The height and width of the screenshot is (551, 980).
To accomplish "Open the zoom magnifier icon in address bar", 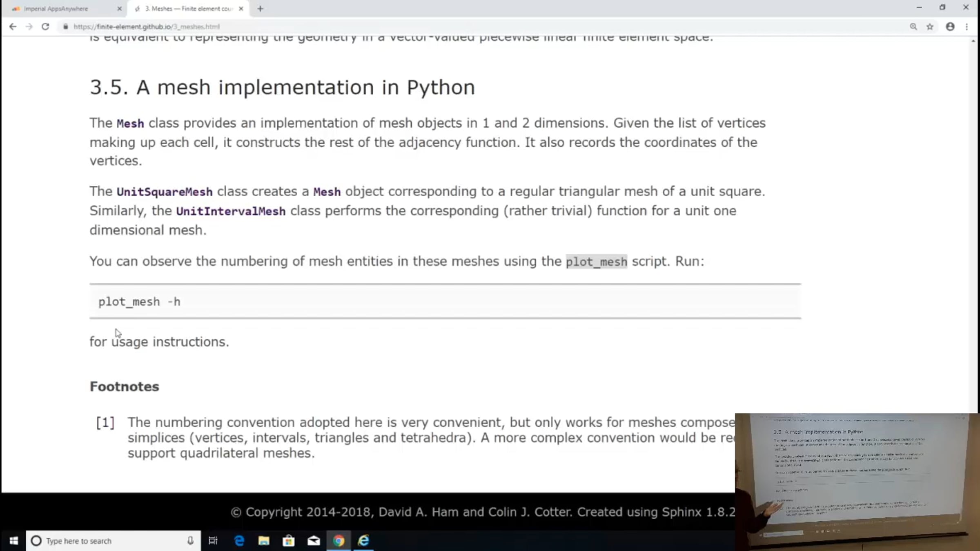I will 913,27.
